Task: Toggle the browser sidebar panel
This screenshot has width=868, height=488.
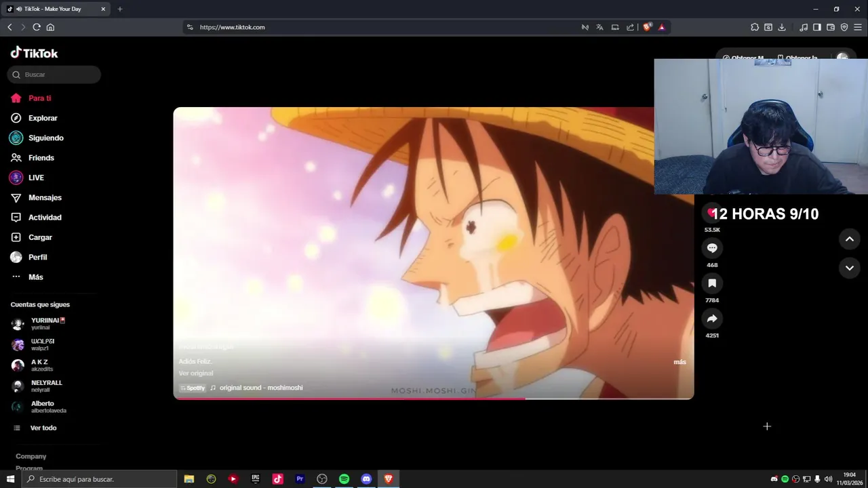Action: point(817,27)
